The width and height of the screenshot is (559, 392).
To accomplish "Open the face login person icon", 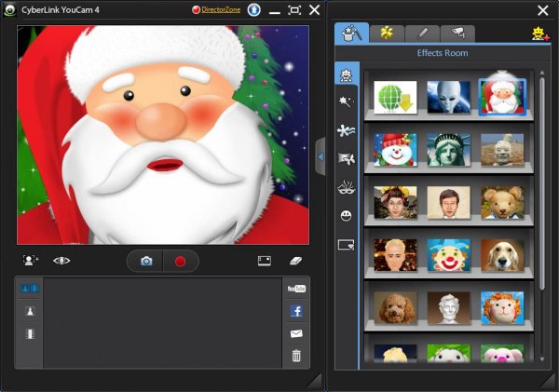I will 31,261.
